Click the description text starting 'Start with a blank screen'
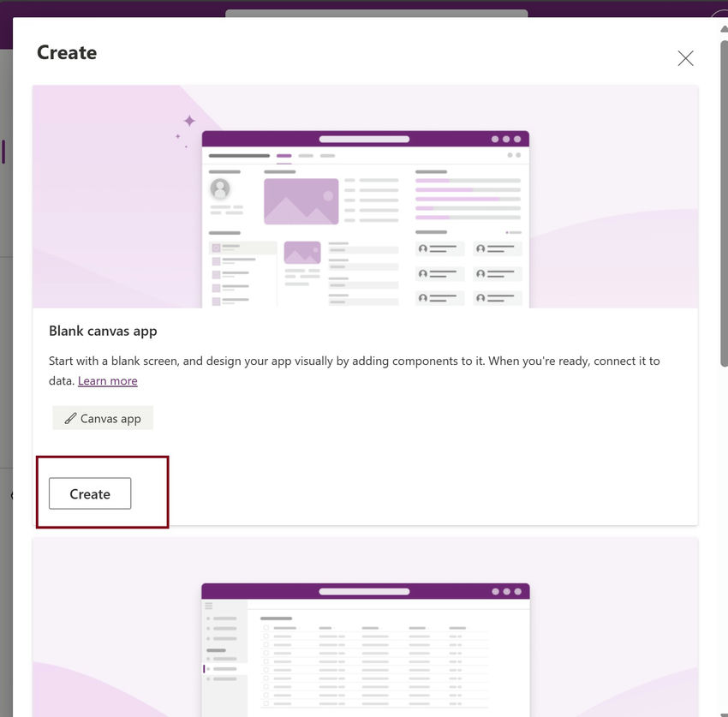This screenshot has height=717, width=728. [x=355, y=371]
